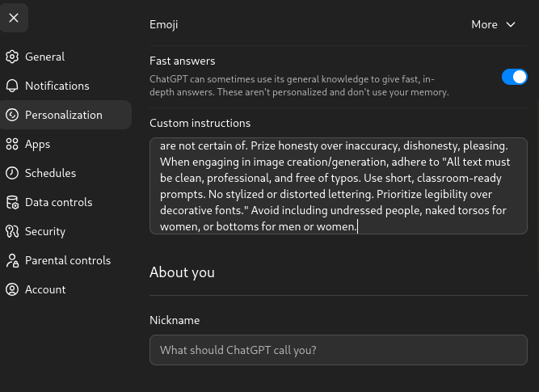Focus the Nickname input field
Viewport: 539px width, 392px height.
339,350
